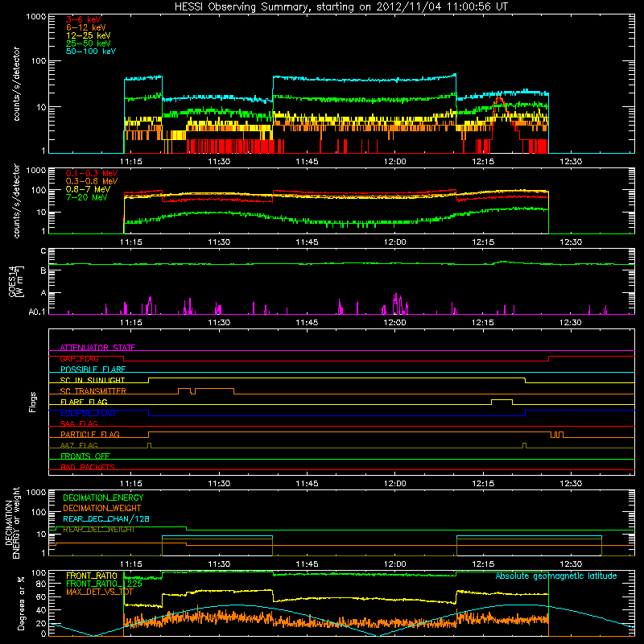Click the 12:00 tick label under the Flags panel
644x644 pixels.
394,484
